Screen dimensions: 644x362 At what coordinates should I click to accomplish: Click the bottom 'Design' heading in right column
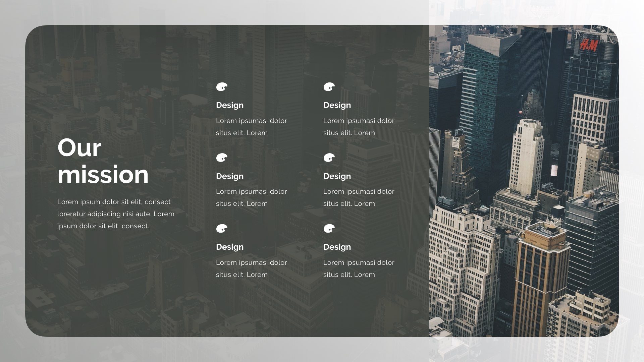[x=337, y=247]
